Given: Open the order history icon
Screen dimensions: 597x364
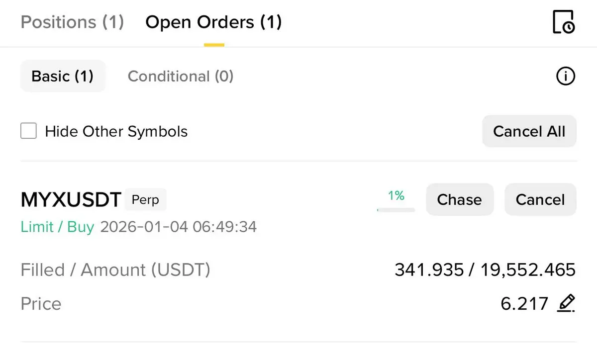Looking at the screenshot, I should coord(564,22).
